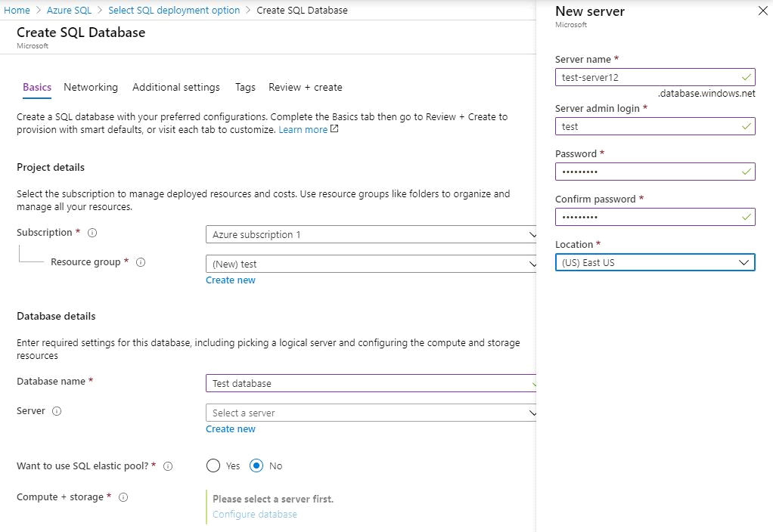Close the New server panel
This screenshot has height=532, width=773.
(762, 11)
